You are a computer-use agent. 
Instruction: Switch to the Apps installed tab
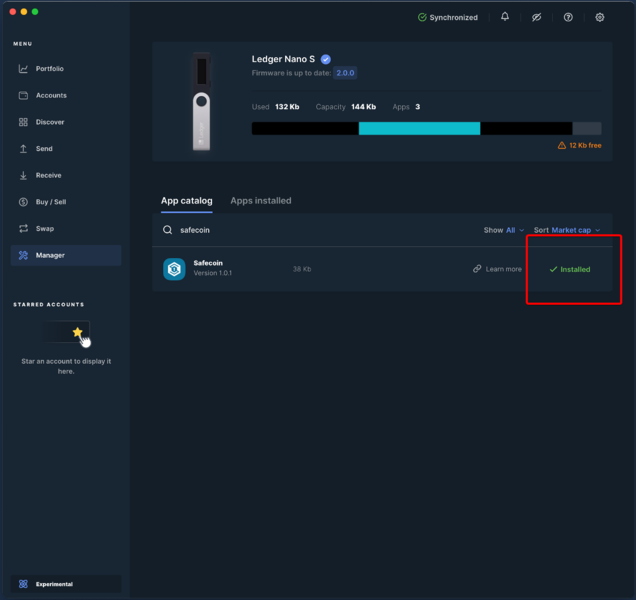pos(261,201)
